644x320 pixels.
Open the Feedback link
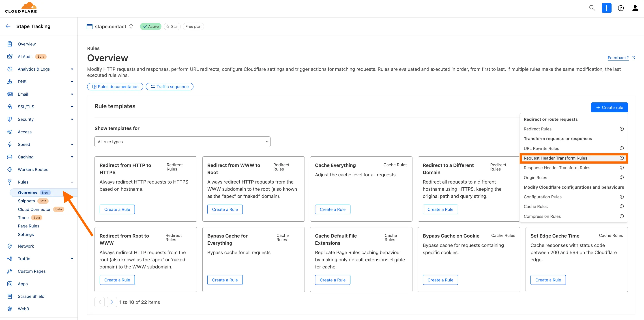(x=618, y=58)
